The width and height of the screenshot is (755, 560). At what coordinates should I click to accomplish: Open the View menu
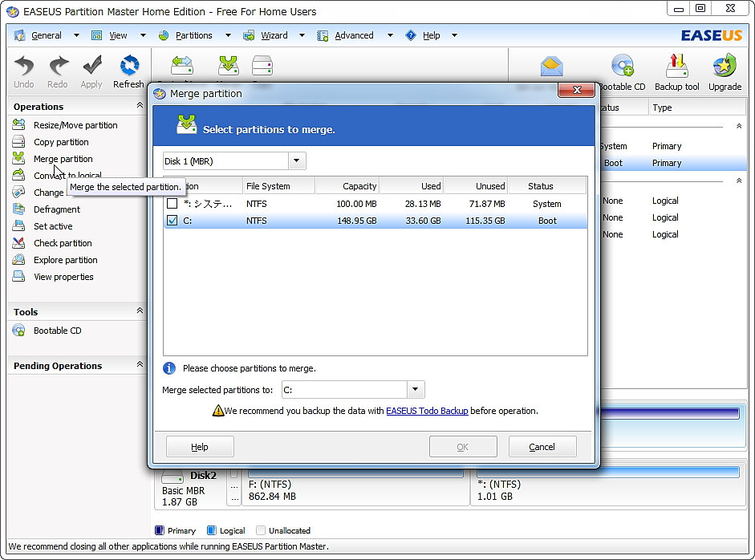click(x=118, y=35)
